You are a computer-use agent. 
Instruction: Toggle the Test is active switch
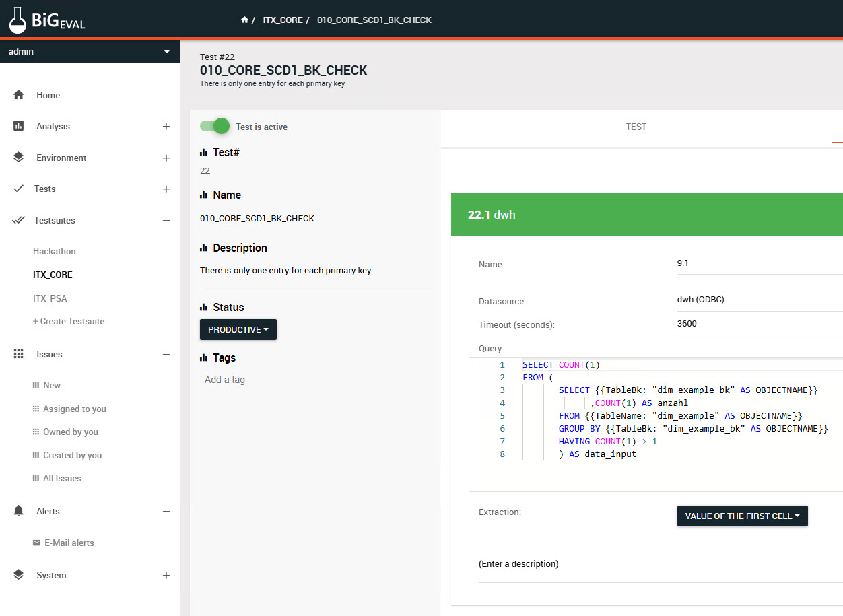coord(215,127)
